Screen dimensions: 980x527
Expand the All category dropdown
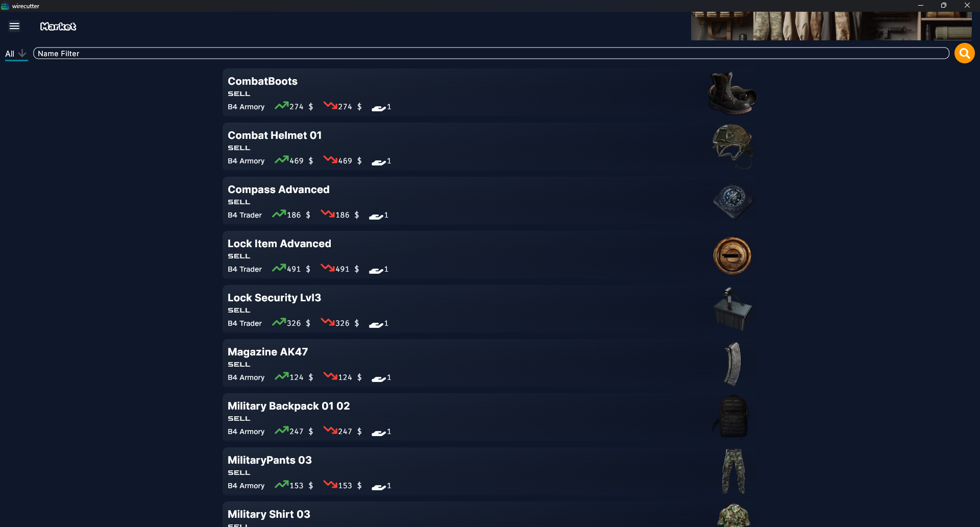click(x=16, y=54)
